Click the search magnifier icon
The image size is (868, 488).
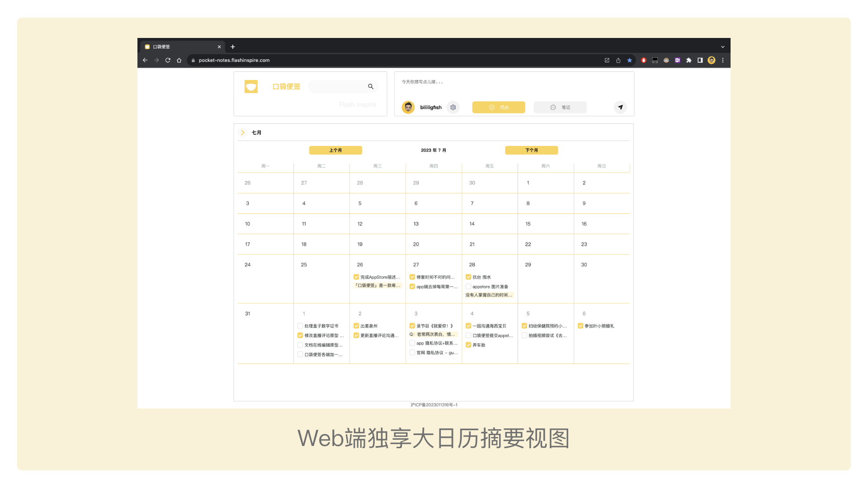[371, 86]
